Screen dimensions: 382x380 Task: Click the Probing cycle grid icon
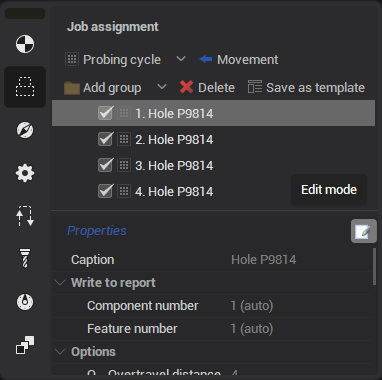click(x=72, y=59)
